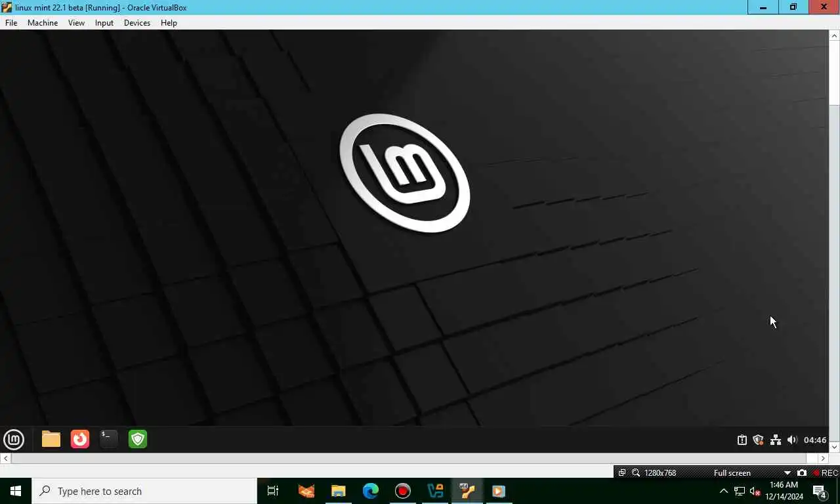Click the recorder camera screenshot icon
This screenshot has height=504, width=840.
(802, 473)
